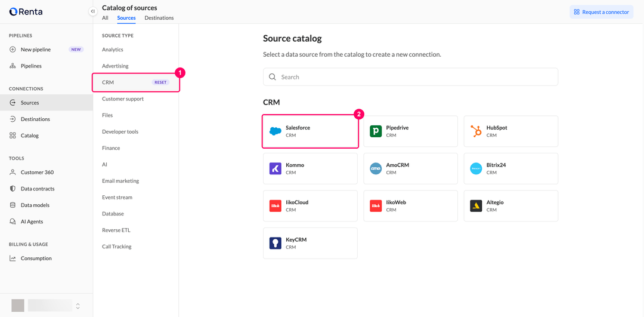This screenshot has width=644, height=317.
Task: Click the Salesforce cloud logo
Action: click(x=275, y=131)
